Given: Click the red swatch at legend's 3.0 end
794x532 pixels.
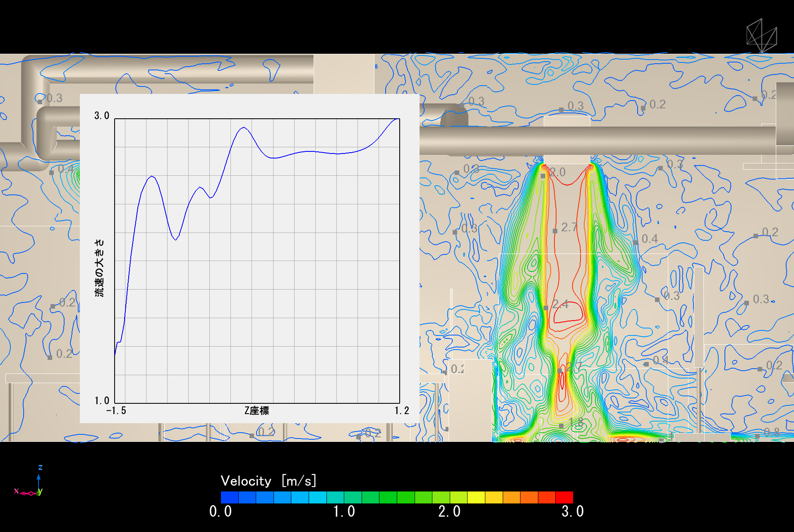Looking at the screenshot, I should (x=564, y=497).
